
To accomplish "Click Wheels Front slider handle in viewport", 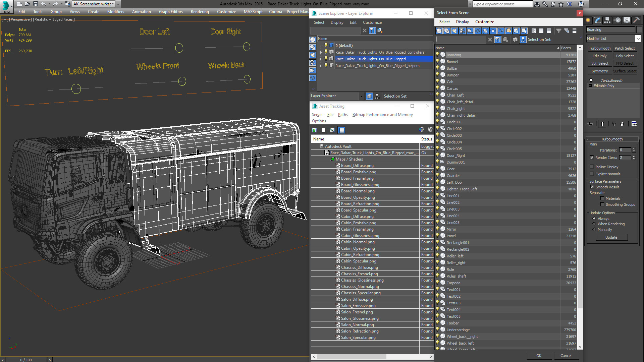I will pos(182,81).
